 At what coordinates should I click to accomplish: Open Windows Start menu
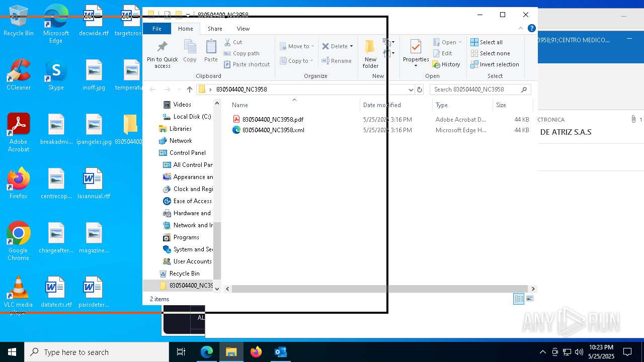(x=12, y=352)
